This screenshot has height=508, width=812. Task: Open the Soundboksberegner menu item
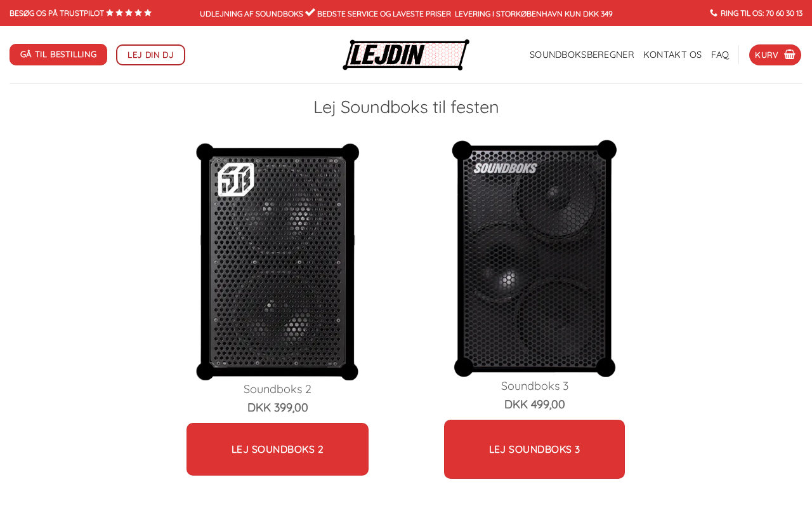click(x=582, y=55)
